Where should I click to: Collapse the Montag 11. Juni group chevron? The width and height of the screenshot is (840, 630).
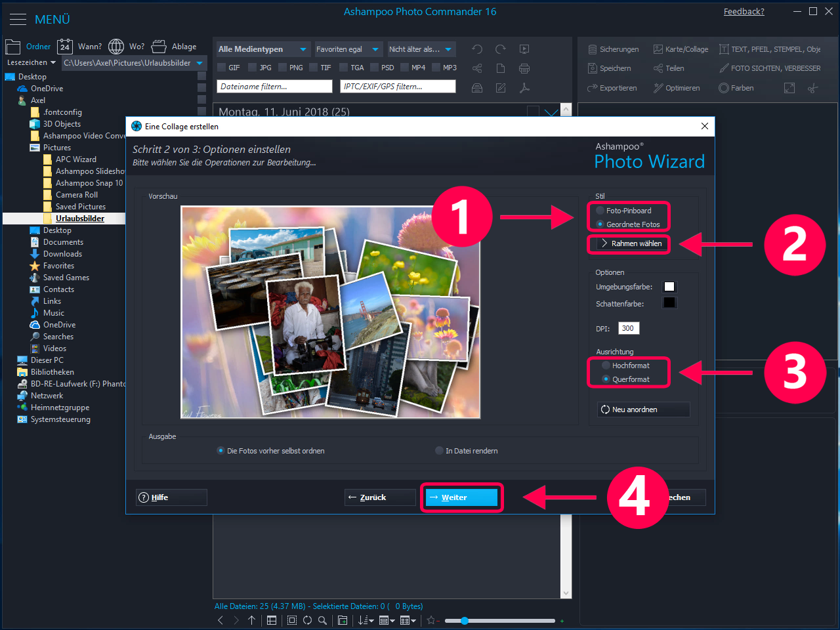tap(551, 112)
